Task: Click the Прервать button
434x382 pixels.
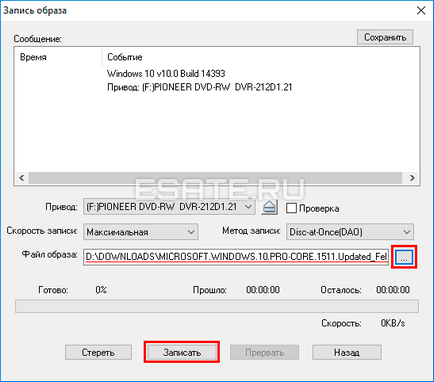Action: [x=264, y=352]
